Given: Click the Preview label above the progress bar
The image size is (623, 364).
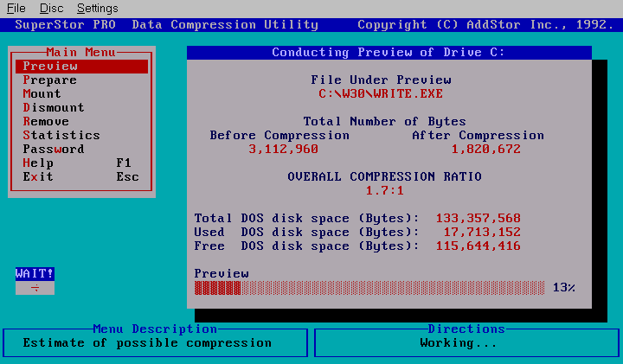Looking at the screenshot, I should (x=222, y=274).
